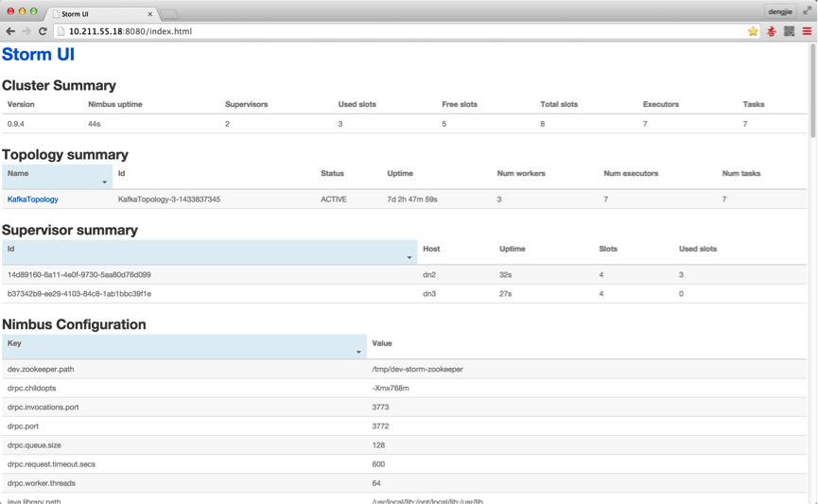
Task: Click the address bar URL field
Action: 378,31
